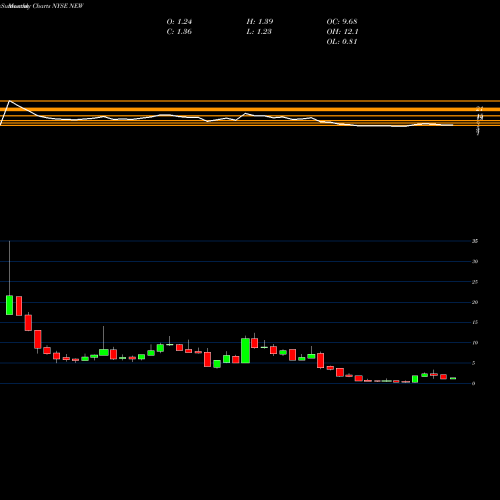Select the close value 'C: 1.36'
This screenshot has height=500, width=500.
(x=179, y=32)
